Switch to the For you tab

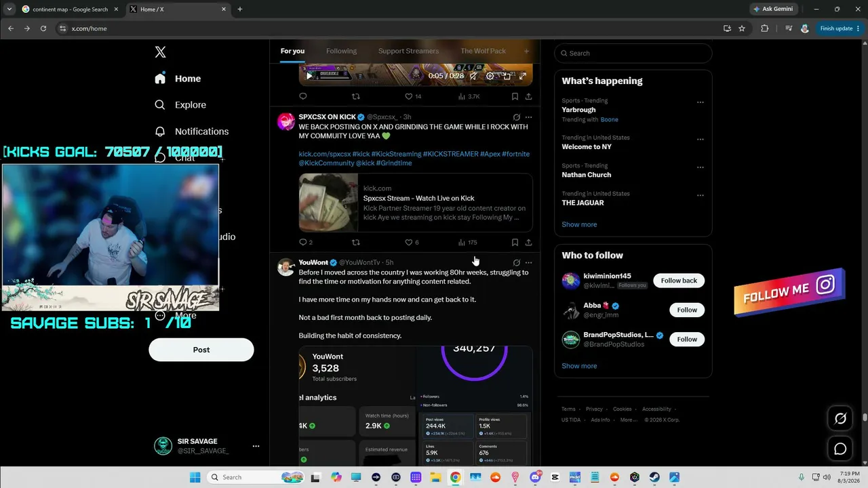pyautogui.click(x=292, y=51)
